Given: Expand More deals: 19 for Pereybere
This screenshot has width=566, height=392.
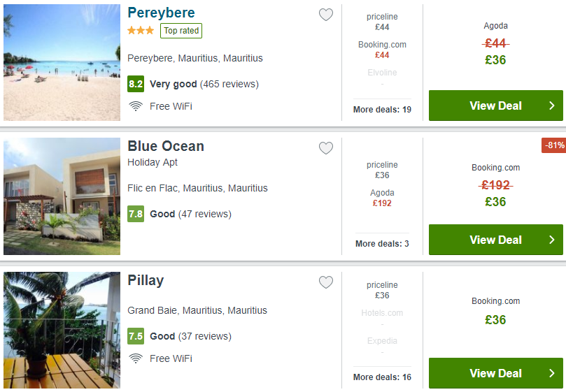Looking at the screenshot, I should click(x=382, y=110).
